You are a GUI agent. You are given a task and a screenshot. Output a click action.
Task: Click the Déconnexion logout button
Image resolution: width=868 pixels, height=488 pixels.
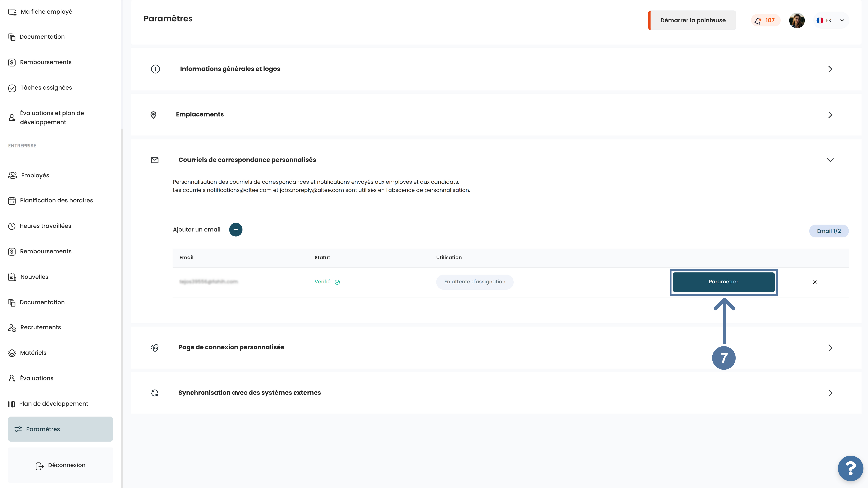coord(60,465)
